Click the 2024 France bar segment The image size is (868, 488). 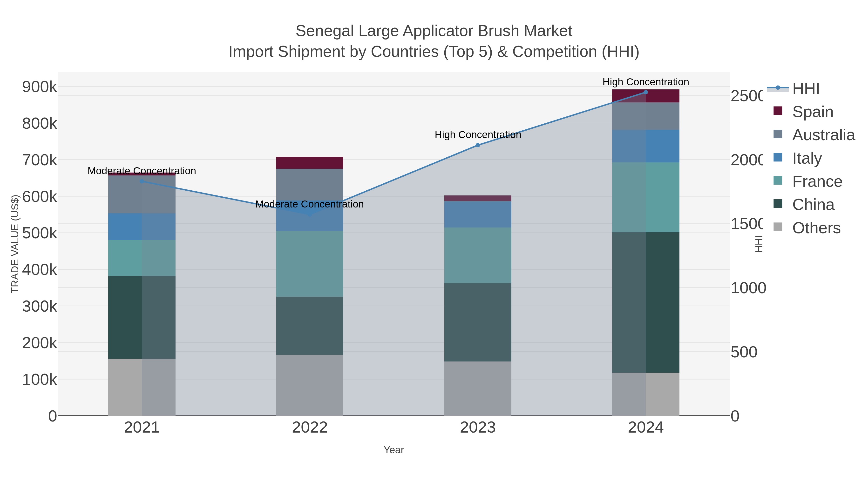click(x=646, y=197)
